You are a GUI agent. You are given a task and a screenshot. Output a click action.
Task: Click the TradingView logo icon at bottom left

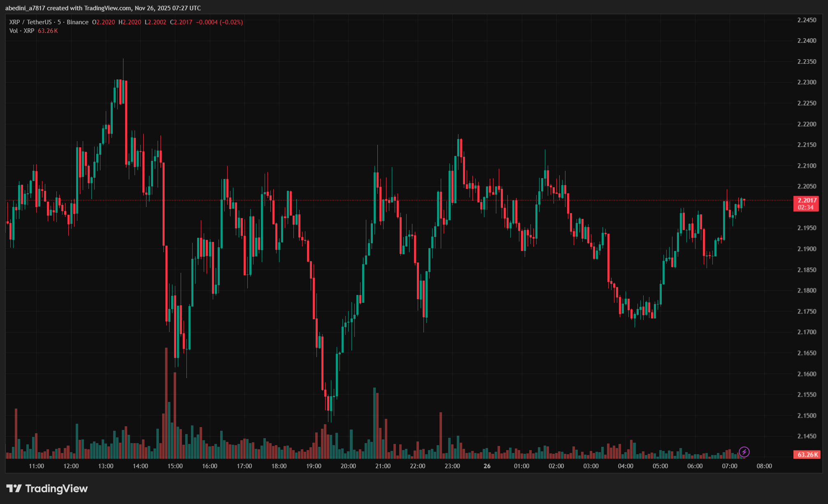point(14,488)
